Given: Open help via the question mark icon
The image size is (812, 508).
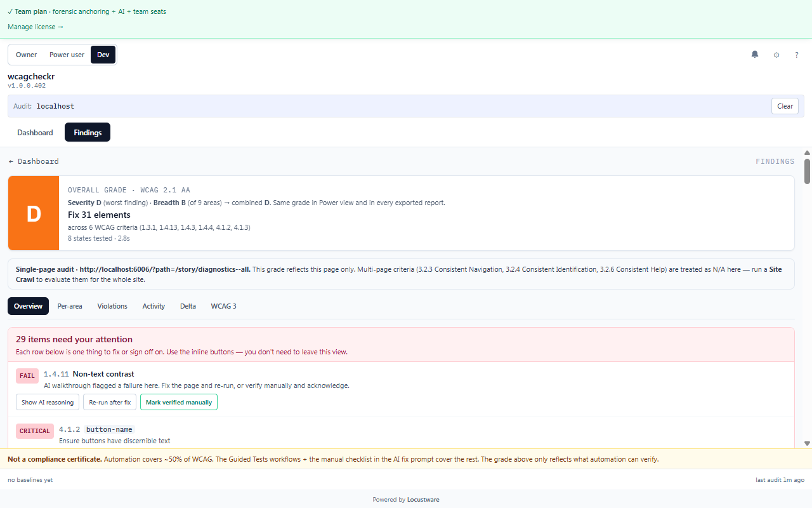Looking at the screenshot, I should coord(797,55).
